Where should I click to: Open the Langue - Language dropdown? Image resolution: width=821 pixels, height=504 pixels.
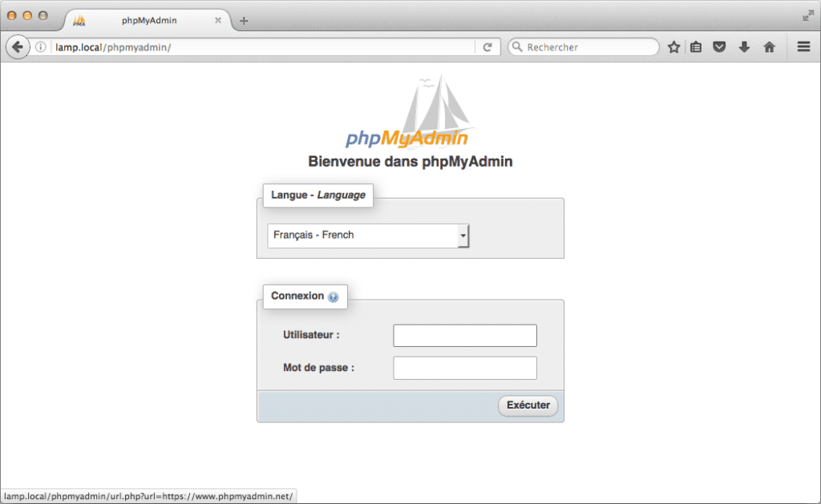point(368,235)
